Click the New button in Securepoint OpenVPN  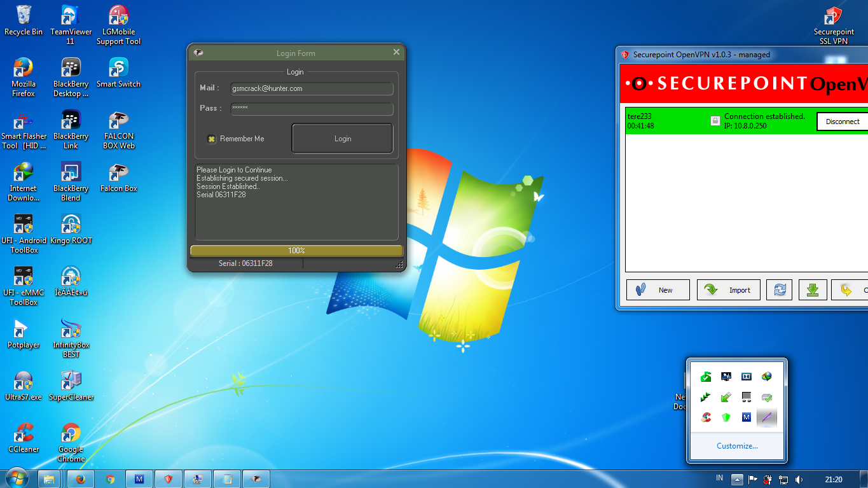[x=658, y=290]
